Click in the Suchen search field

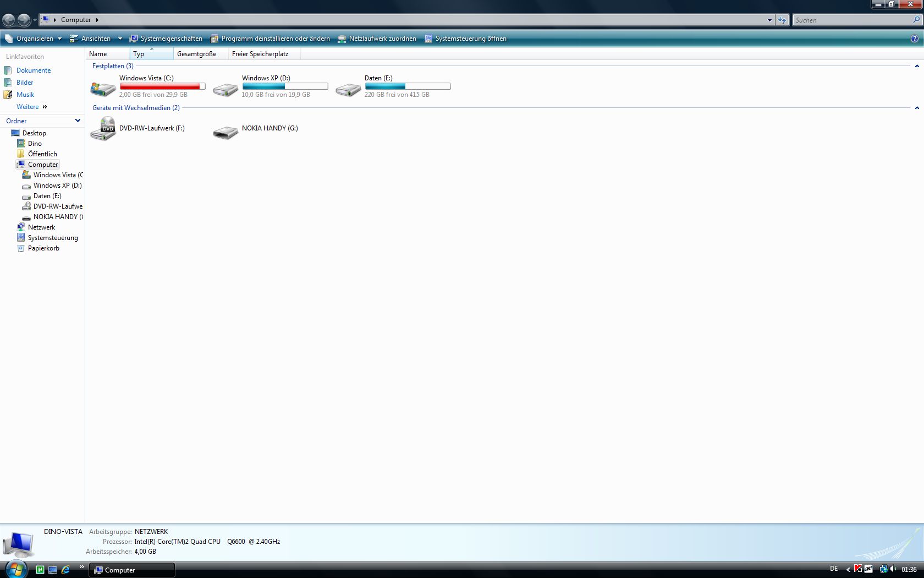(851, 20)
